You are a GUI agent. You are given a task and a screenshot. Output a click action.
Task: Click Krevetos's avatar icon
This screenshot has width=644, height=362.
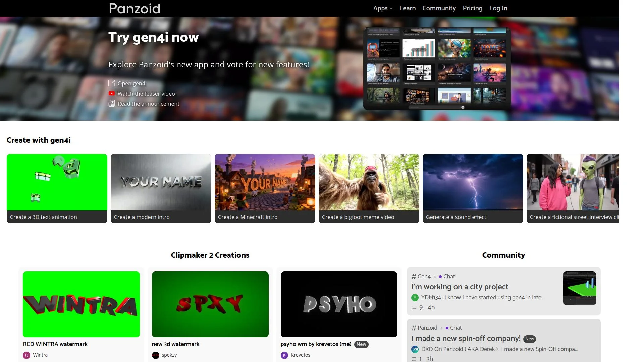coord(284,355)
